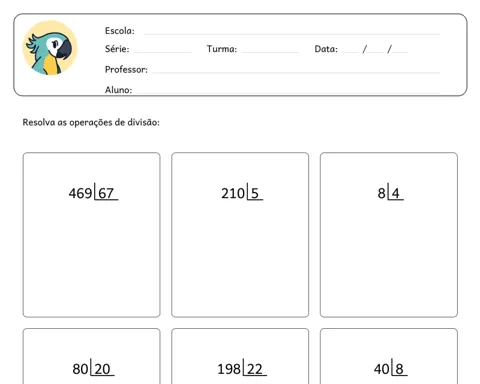Click the dividend number 469

click(x=80, y=193)
